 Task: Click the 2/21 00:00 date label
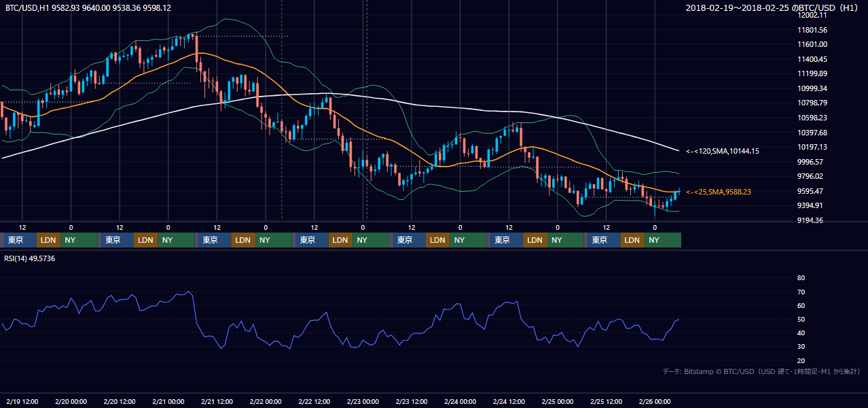pos(168,401)
